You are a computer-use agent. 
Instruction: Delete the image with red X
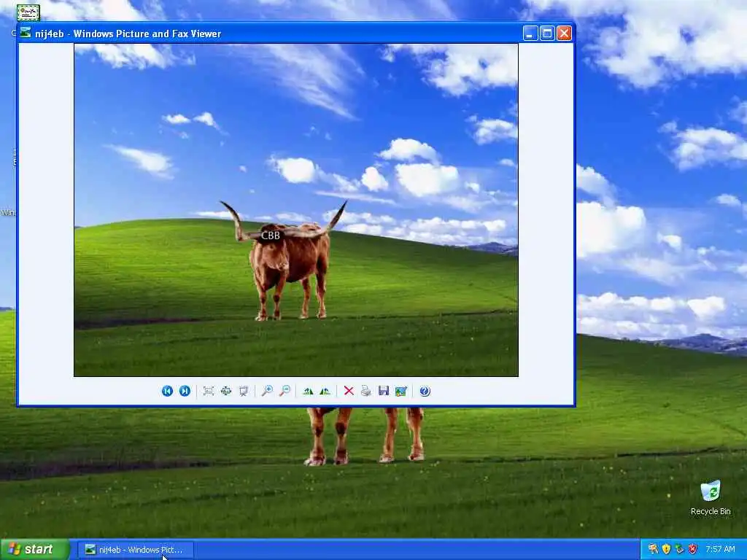(x=349, y=391)
